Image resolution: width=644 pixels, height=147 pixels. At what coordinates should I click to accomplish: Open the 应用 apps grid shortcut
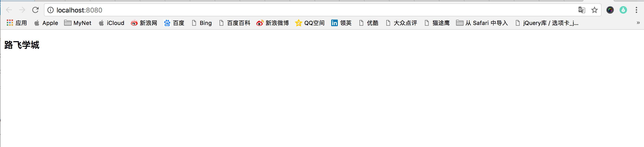[17, 23]
